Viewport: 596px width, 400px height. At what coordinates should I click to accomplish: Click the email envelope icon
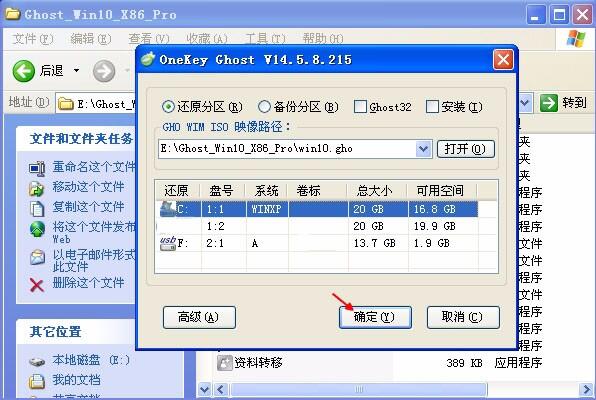pos(37,257)
